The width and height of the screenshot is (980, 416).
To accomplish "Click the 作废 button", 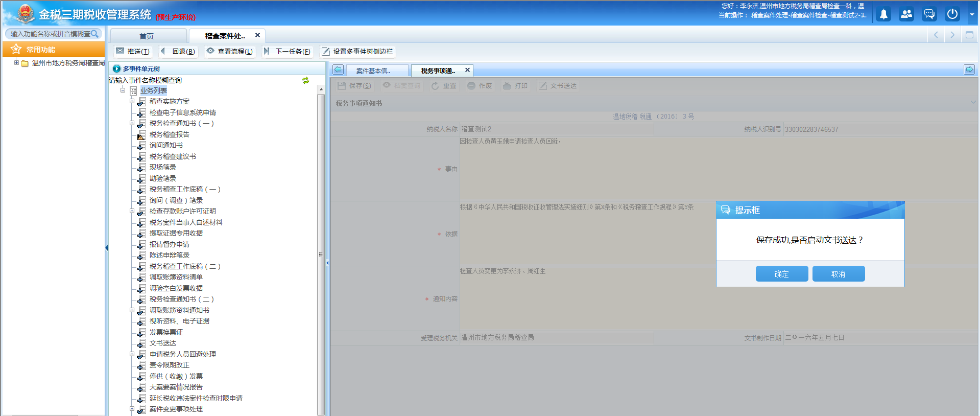I will pos(480,85).
